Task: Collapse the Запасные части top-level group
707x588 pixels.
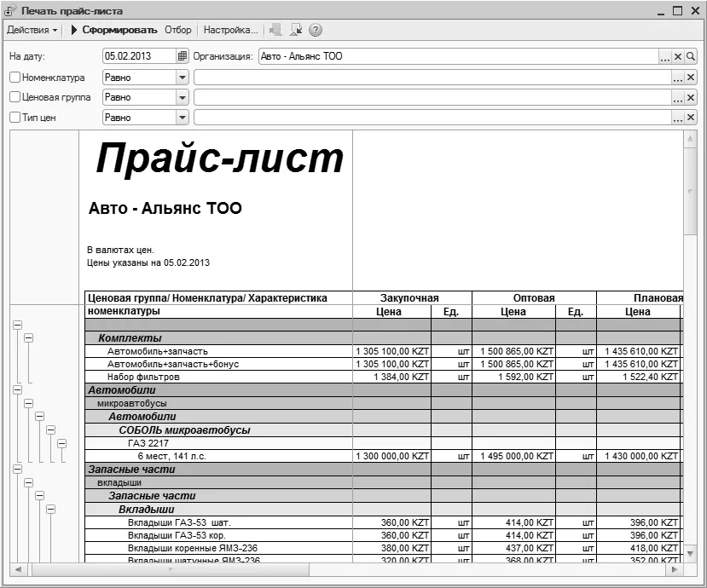Action: click(x=18, y=469)
